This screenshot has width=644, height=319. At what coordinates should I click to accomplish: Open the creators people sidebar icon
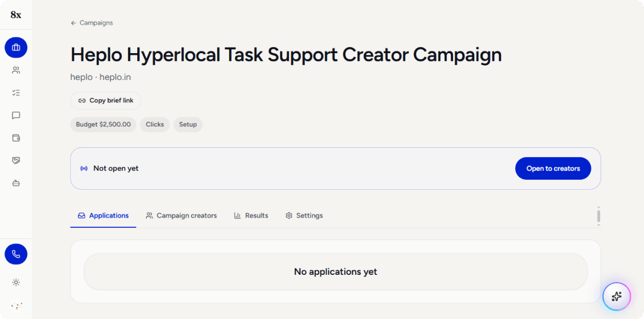pyautogui.click(x=16, y=70)
